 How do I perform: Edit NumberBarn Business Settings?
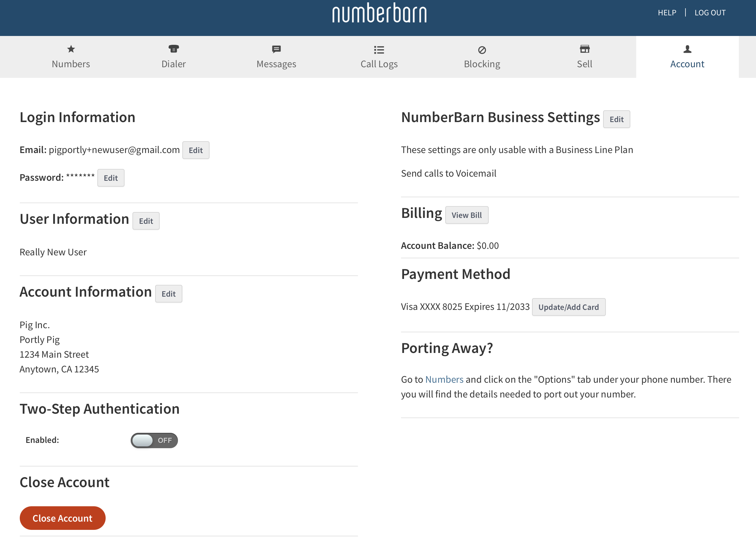click(616, 119)
